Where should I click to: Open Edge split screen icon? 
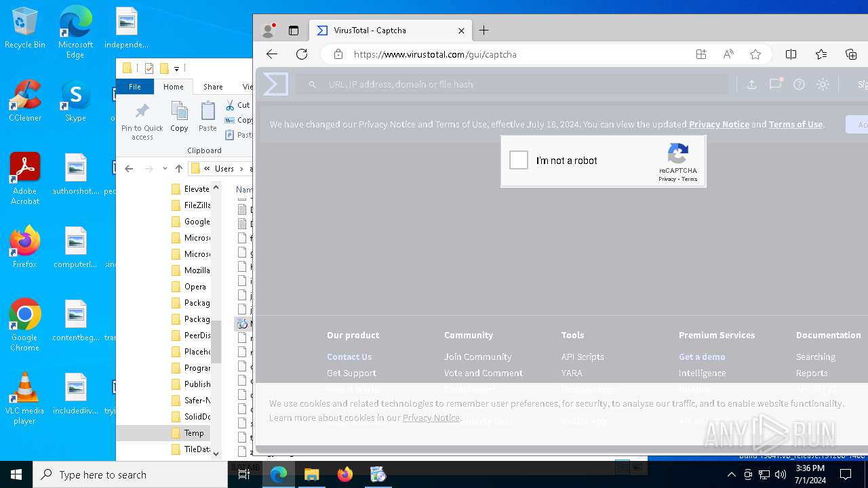[x=791, y=54]
